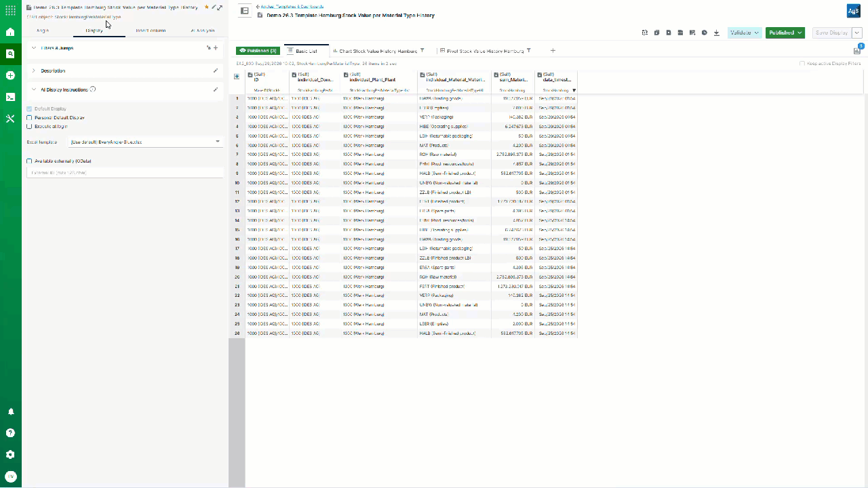This screenshot has width=868, height=488.
Task: Click the green Published (3) button
Action: pyautogui.click(x=257, y=51)
